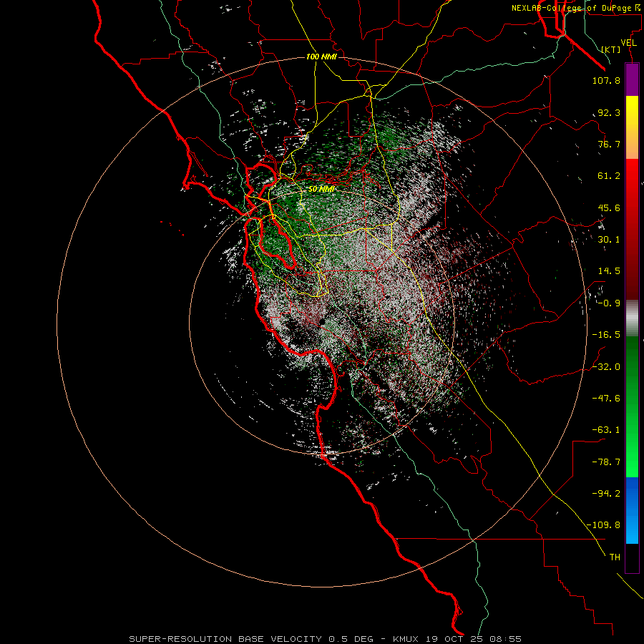The image size is (644, 644).
Task: Click the 50 NMI range ring label
Action: 321,189
